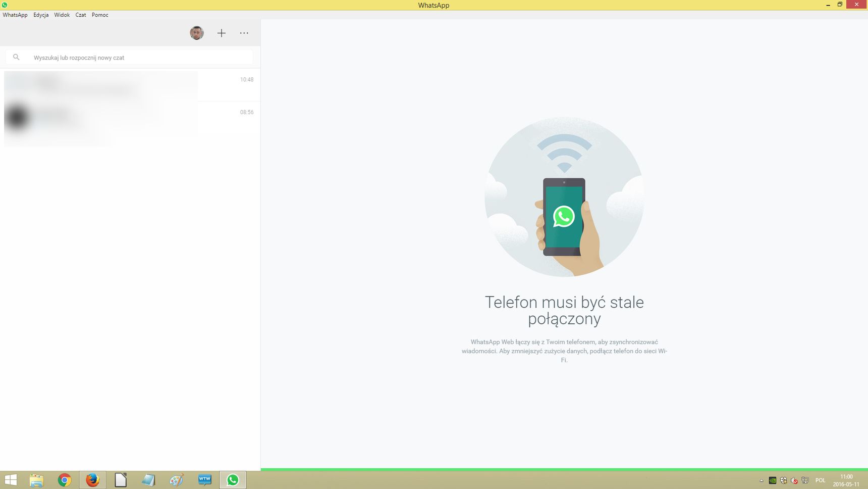Viewport: 868px width, 489px height.
Task: Click the search magnifier icon
Action: coord(16,57)
